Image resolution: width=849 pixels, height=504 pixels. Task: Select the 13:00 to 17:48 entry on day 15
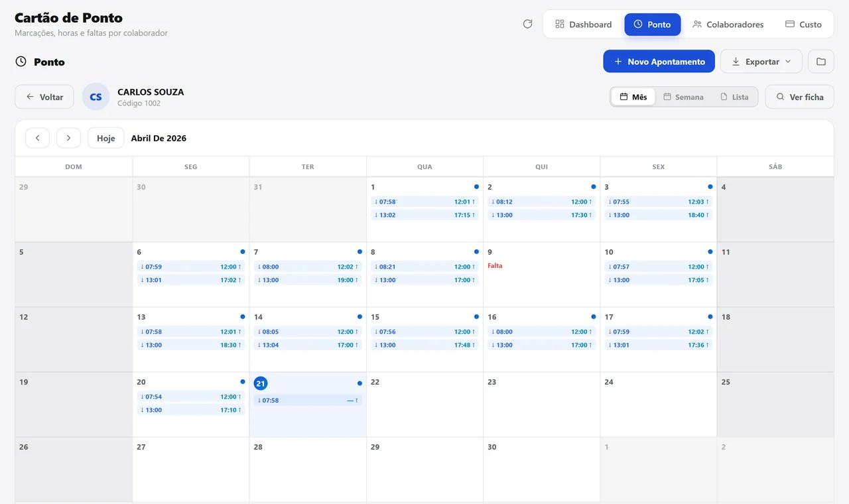coord(424,345)
